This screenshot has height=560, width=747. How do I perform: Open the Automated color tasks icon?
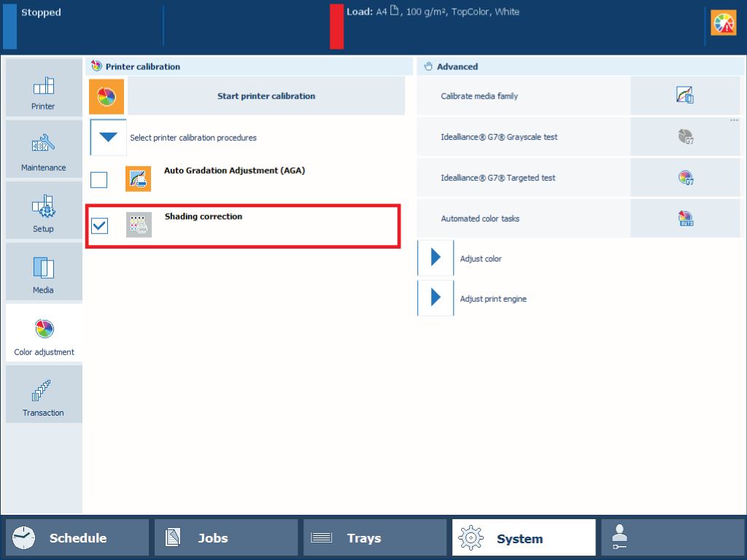click(684, 219)
